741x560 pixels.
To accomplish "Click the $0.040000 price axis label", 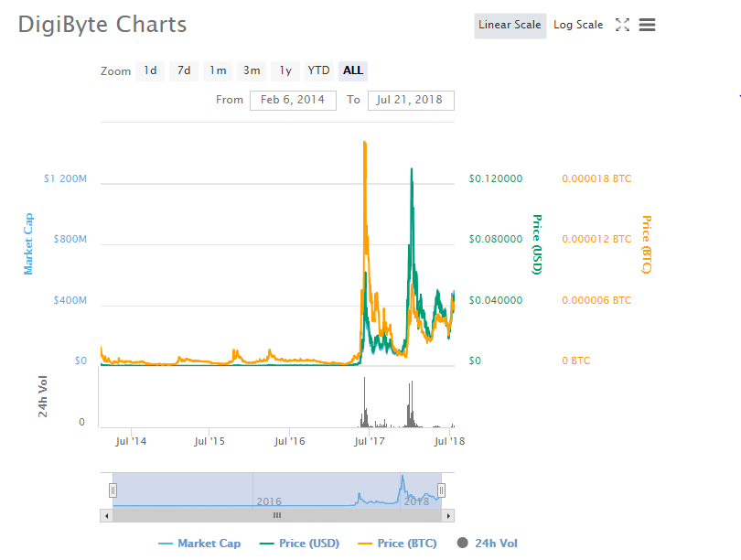I will pyautogui.click(x=496, y=300).
